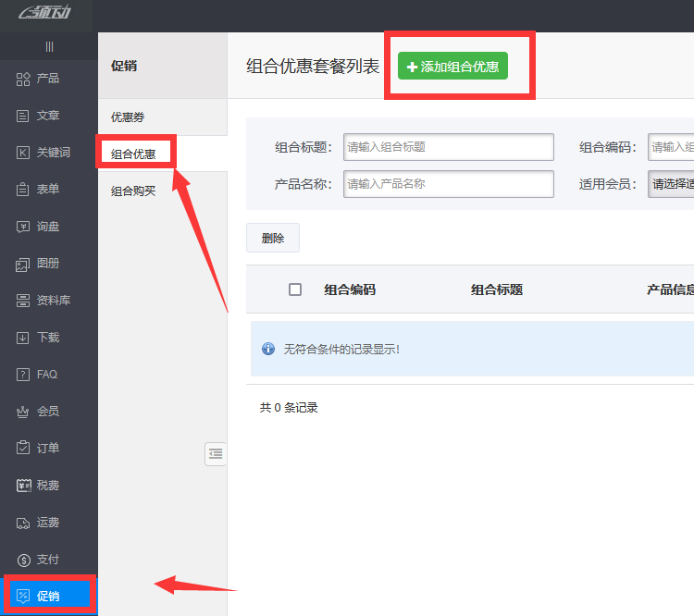Click the 产品名称 input field
This screenshot has width=694, height=616.
point(449,184)
